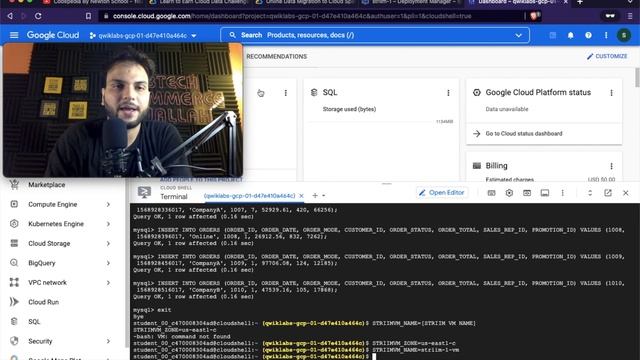Screen dimensions: 640x360
Task: Add a new Cloud Shell terminal tab
Action: 315,196
